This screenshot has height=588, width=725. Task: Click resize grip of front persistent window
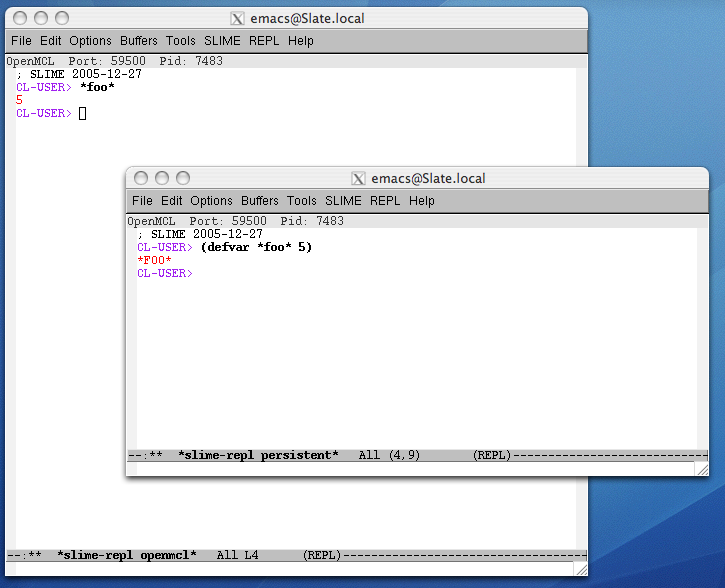point(701,469)
